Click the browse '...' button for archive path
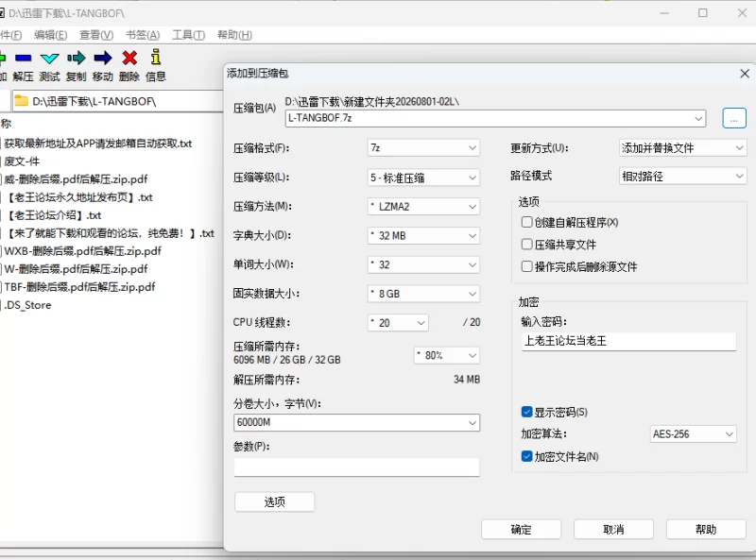Screen dimensions: 756x560 [x=734, y=118]
